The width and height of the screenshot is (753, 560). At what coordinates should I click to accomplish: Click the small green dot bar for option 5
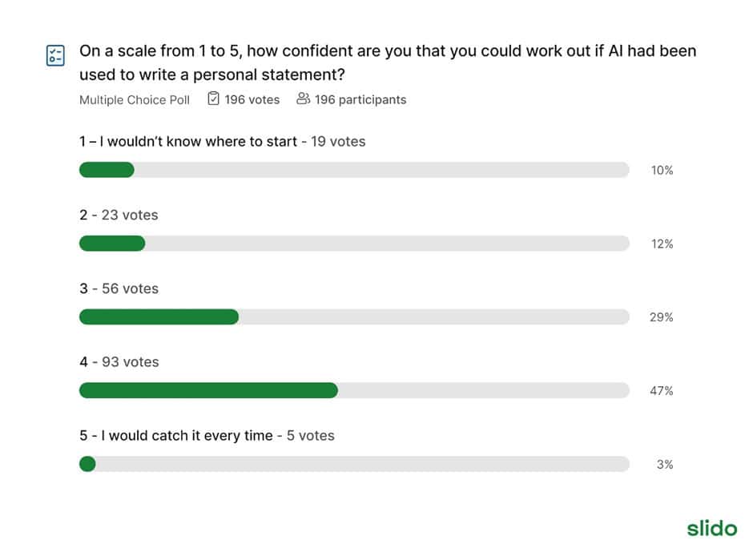[x=87, y=464]
